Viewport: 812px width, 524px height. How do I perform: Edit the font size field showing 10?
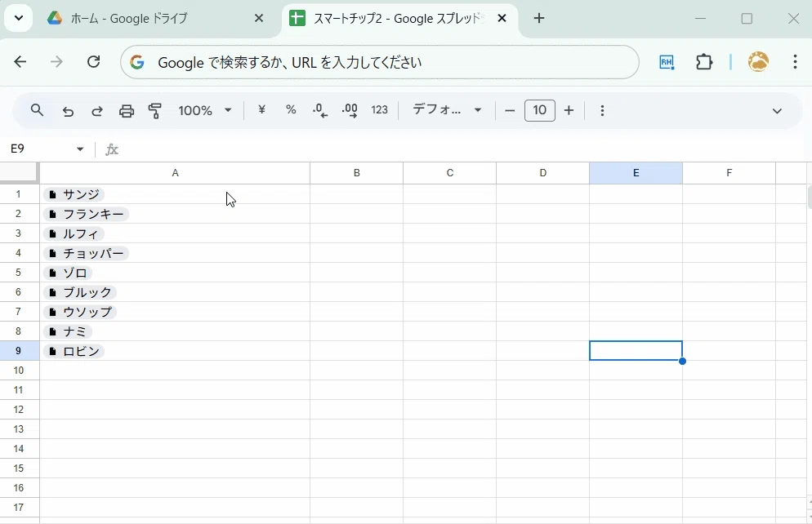(x=540, y=110)
